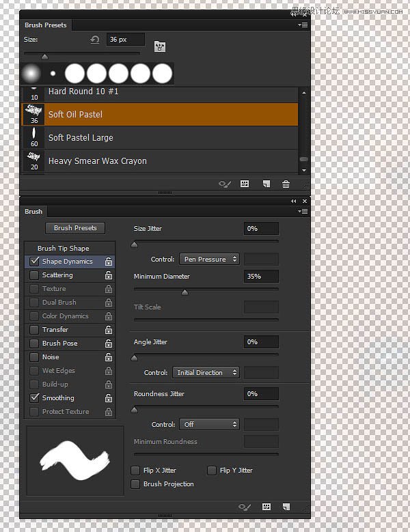410x532 pixels.
Task: Toggle lock icon for Noise
Action: [x=108, y=357]
